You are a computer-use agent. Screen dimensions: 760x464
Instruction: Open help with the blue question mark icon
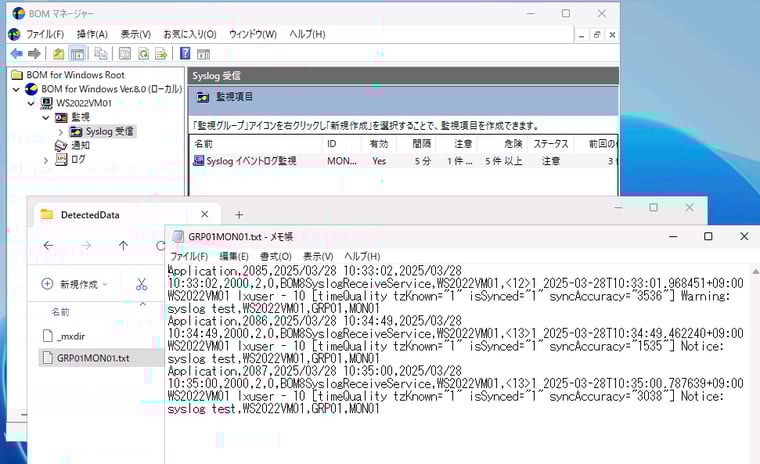coord(185,53)
